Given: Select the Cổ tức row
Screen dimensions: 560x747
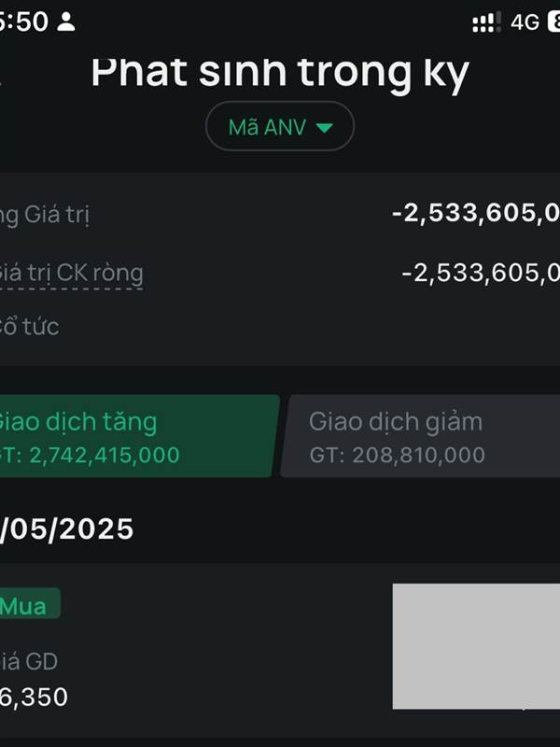Looking at the screenshot, I should [280, 327].
